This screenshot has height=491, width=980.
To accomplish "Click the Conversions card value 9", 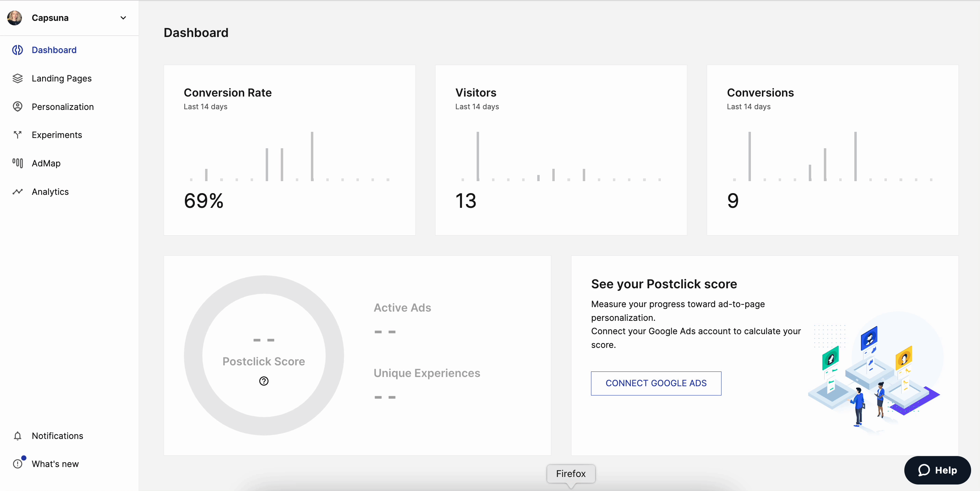I will coord(733,200).
